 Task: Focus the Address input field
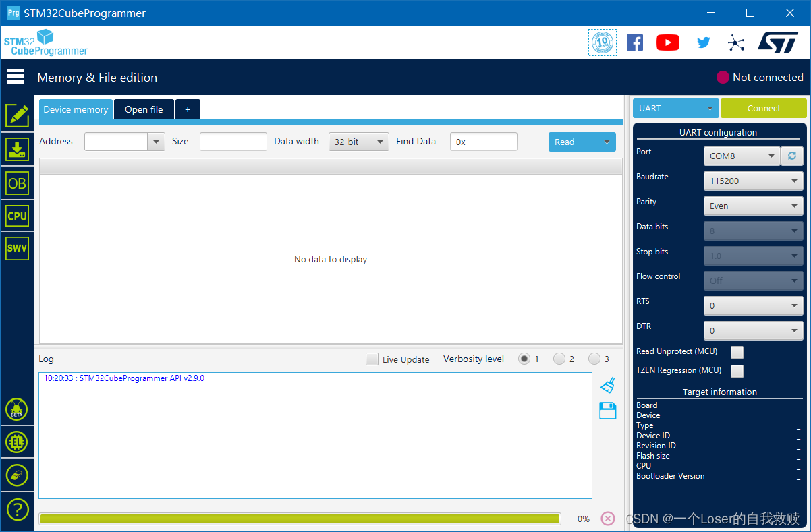[116, 142]
